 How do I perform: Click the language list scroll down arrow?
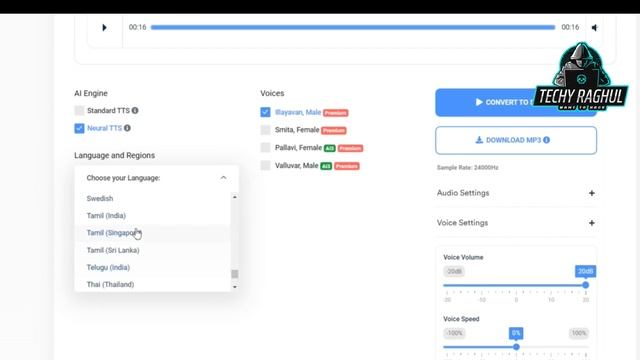click(235, 287)
